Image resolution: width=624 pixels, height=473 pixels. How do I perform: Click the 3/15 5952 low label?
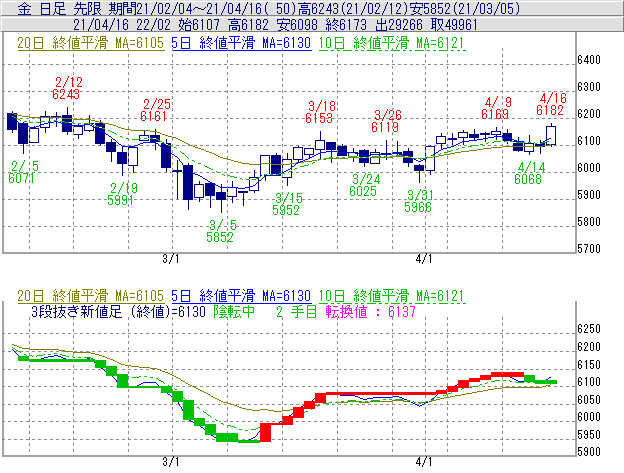287,204
